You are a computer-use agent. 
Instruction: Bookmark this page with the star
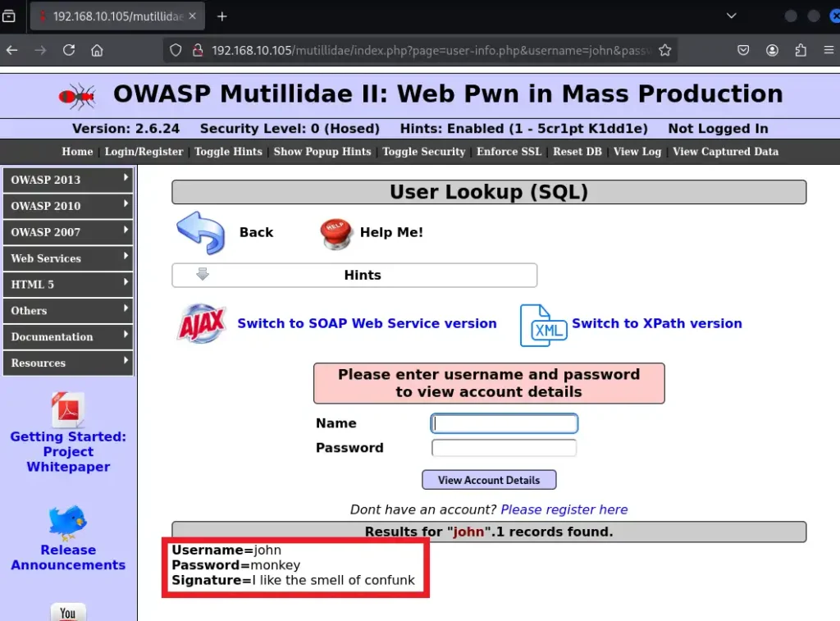[x=664, y=50]
